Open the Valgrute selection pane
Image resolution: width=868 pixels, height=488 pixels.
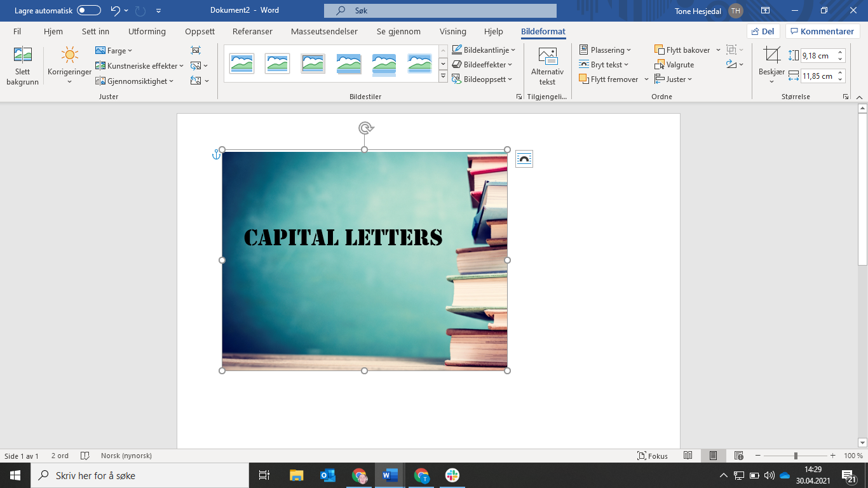675,64
